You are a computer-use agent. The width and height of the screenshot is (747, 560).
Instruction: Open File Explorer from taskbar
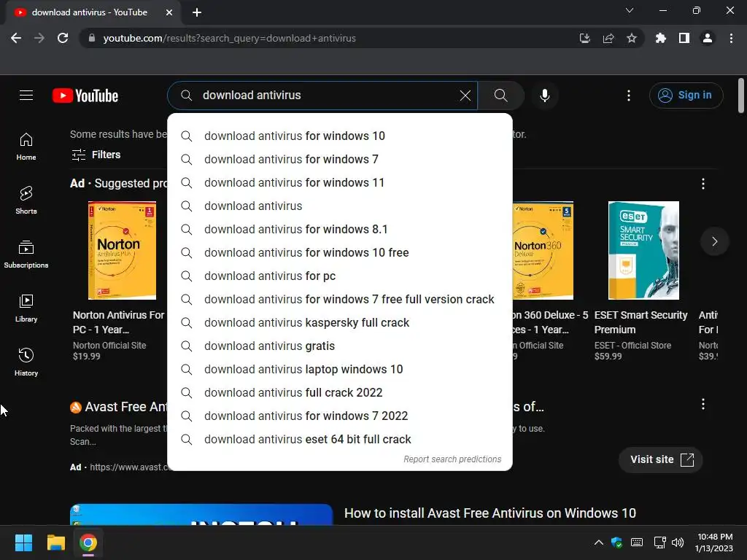tap(55, 542)
